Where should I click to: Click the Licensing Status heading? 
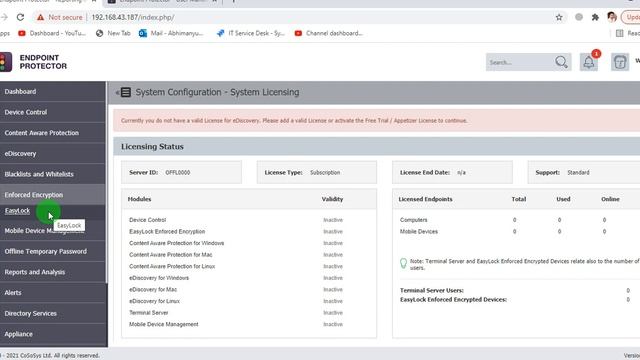(152, 147)
